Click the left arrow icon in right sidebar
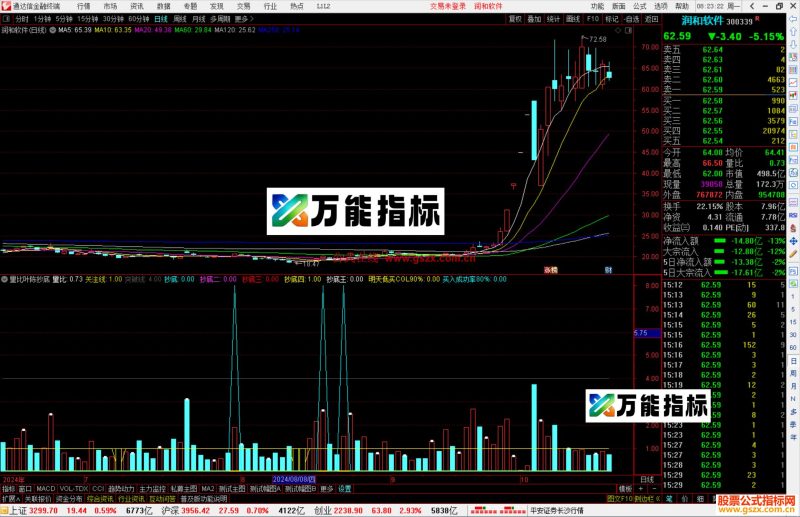Screen dimensions: 800x517 tap(793, 19)
